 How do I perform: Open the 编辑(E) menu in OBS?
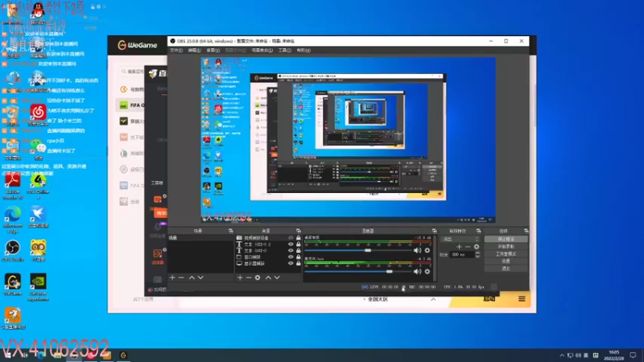pos(194,51)
